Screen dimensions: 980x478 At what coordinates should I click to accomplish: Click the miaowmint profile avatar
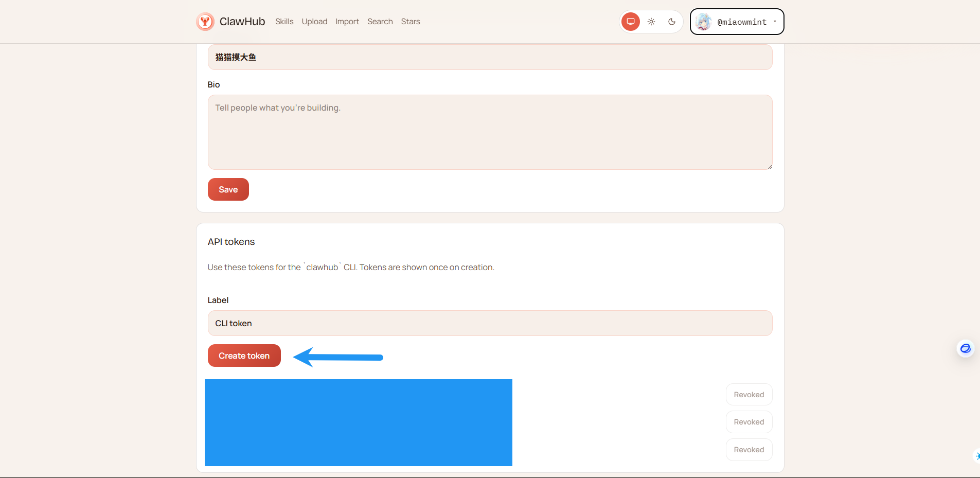703,22
